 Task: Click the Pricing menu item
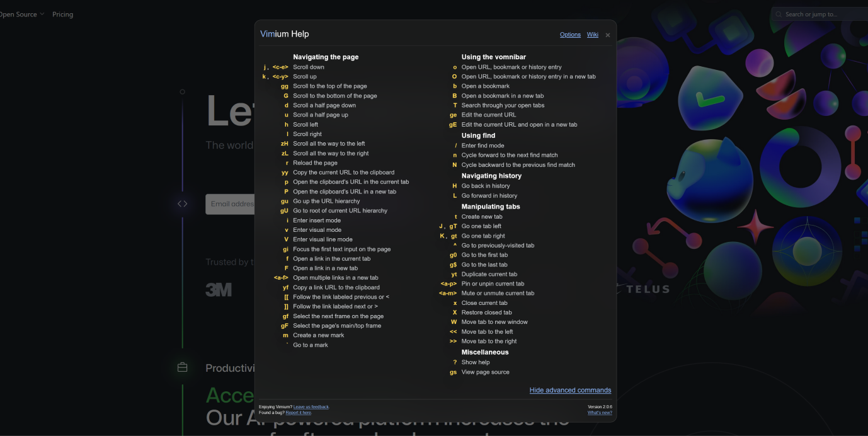tap(62, 14)
